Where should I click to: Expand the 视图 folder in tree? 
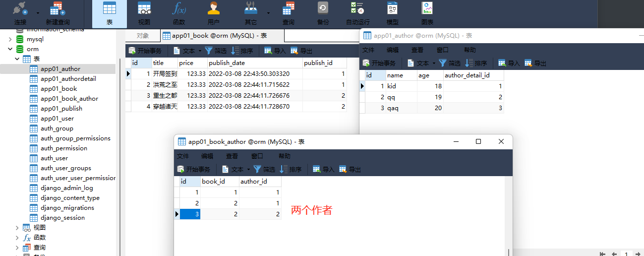17,228
